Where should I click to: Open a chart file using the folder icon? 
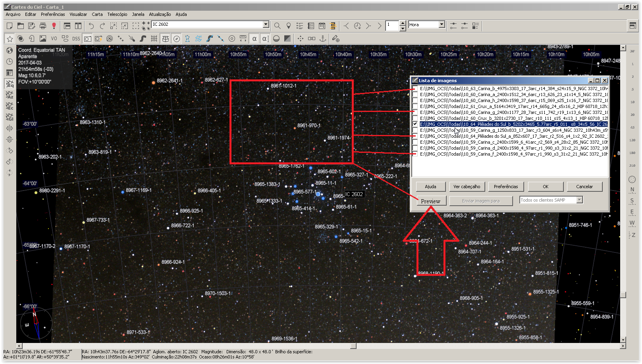(x=21, y=26)
